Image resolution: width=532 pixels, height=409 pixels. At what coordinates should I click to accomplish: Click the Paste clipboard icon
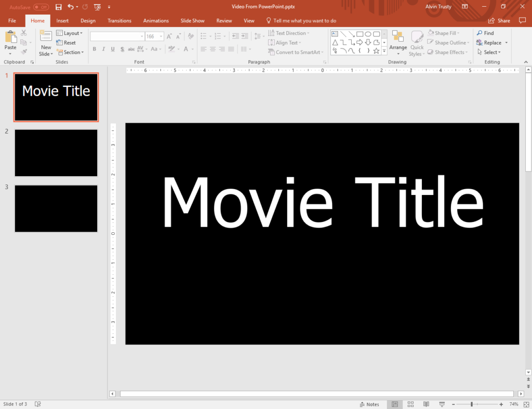(x=10, y=37)
